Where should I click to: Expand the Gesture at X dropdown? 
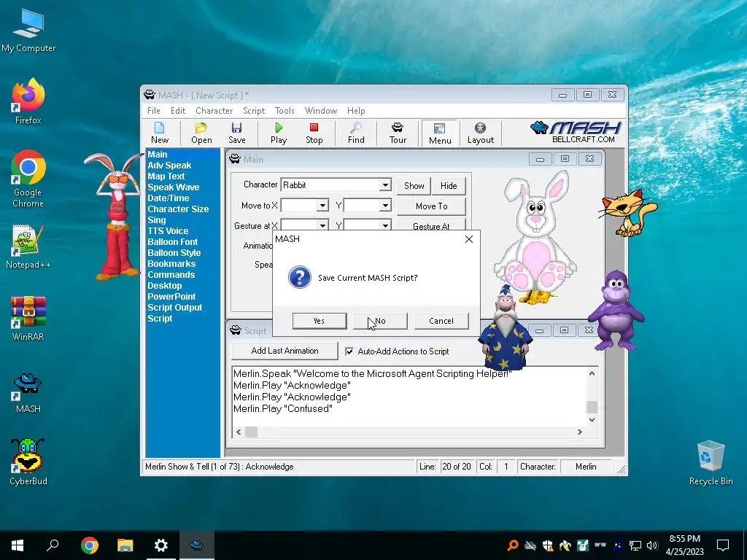[x=322, y=225]
